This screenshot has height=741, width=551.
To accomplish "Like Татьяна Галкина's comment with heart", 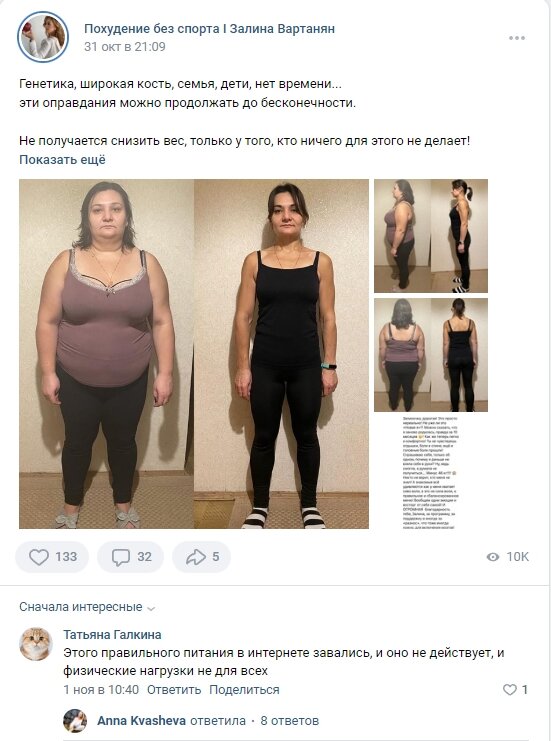I will pos(515,689).
